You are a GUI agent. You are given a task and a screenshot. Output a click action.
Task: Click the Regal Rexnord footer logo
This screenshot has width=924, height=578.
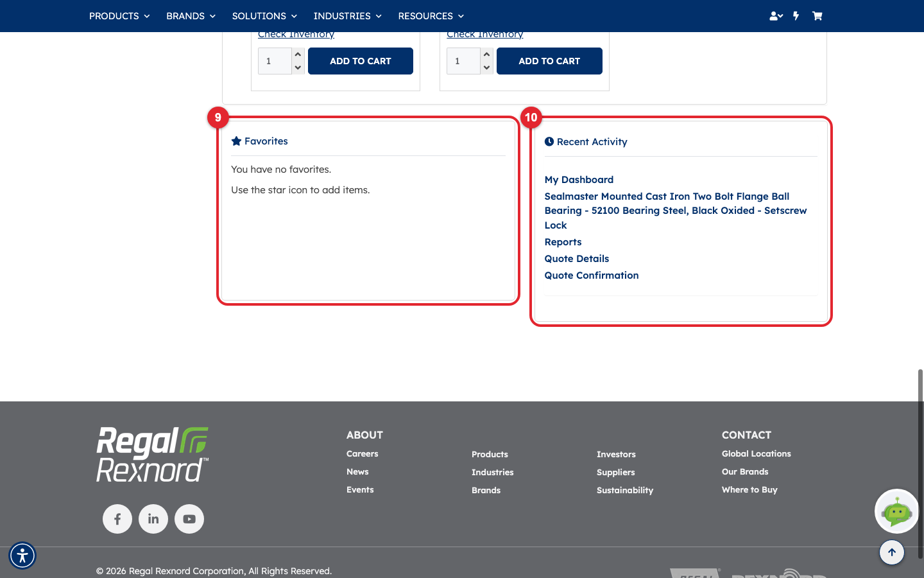point(153,455)
